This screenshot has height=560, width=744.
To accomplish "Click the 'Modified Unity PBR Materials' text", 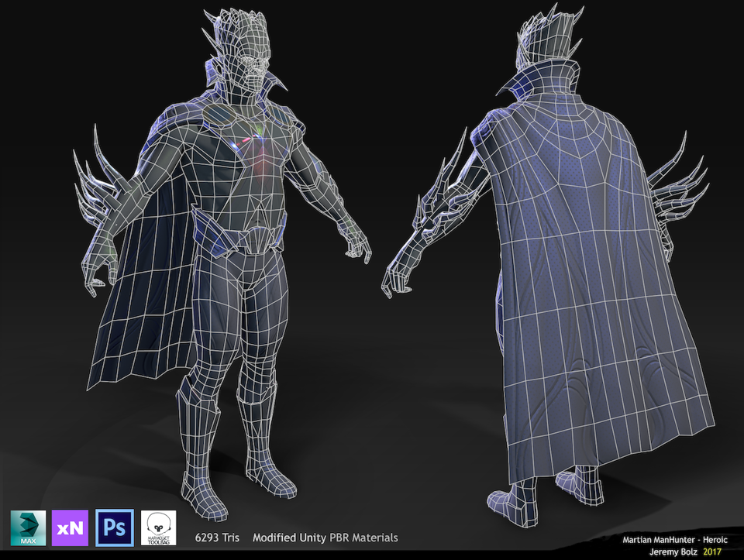I will [325, 538].
